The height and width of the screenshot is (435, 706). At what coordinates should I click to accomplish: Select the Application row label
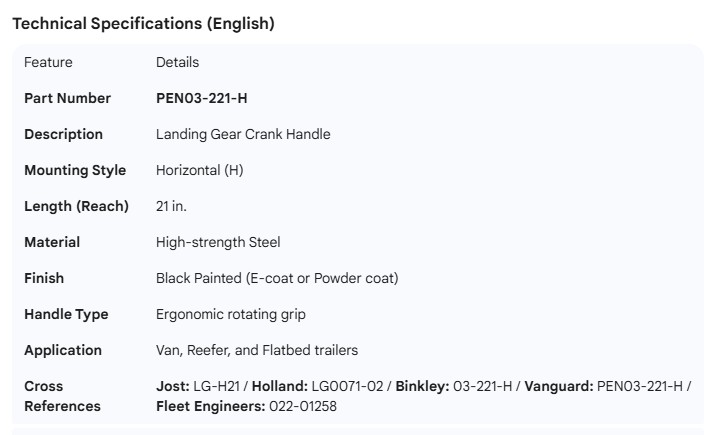click(63, 350)
